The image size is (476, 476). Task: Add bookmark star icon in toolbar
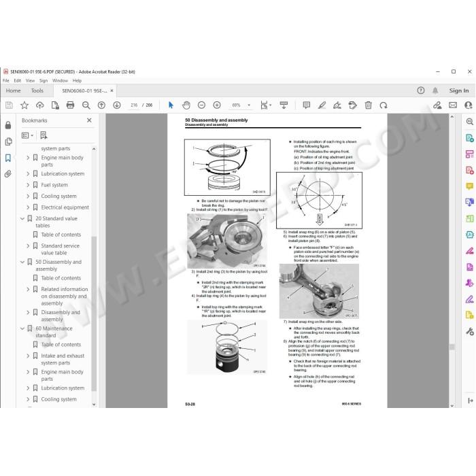[24, 105]
